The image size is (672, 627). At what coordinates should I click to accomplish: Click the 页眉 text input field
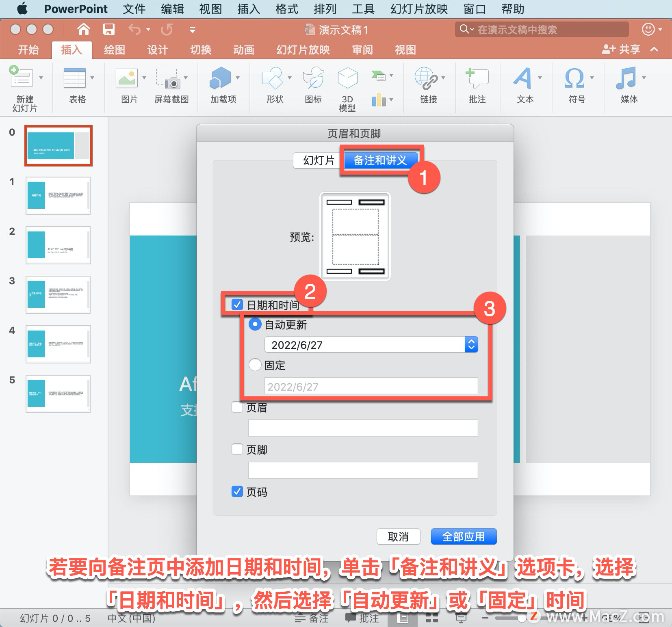coord(363,428)
